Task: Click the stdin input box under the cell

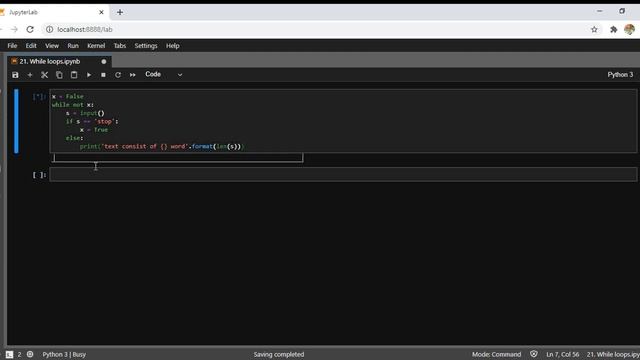Action: (x=178, y=158)
